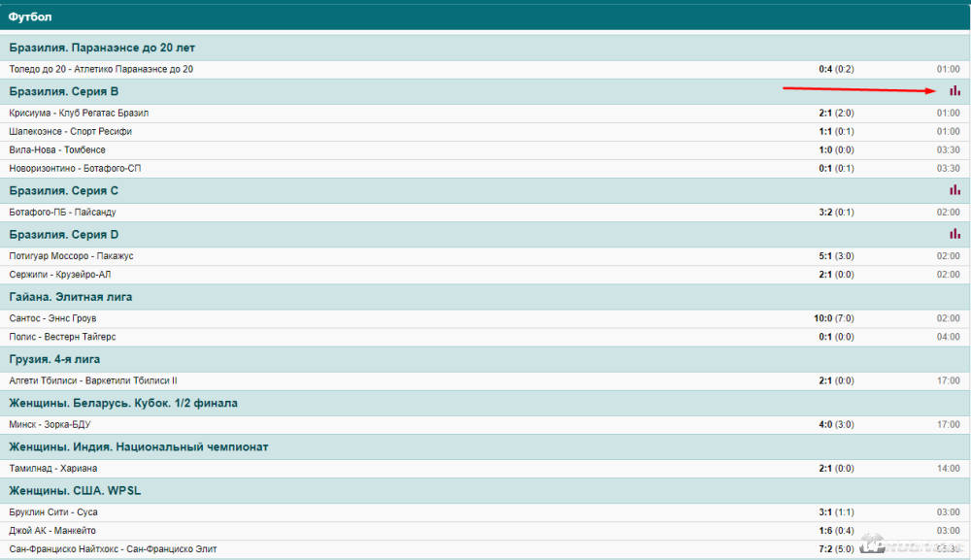Open Потигуар Моссоро - Пакажус match
The image size is (971, 560).
71,255
